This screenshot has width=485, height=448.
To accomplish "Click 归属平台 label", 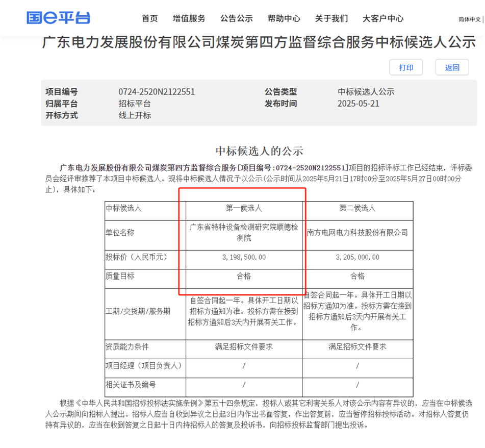I will click(62, 104).
